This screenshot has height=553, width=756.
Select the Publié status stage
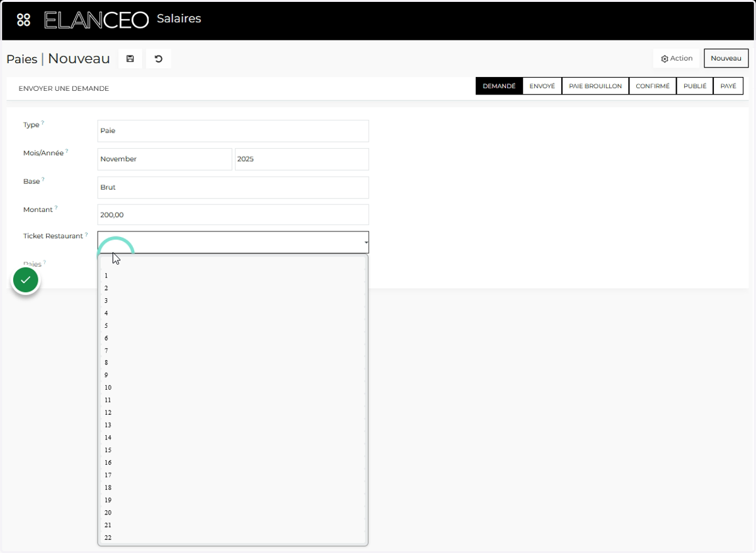[695, 86]
